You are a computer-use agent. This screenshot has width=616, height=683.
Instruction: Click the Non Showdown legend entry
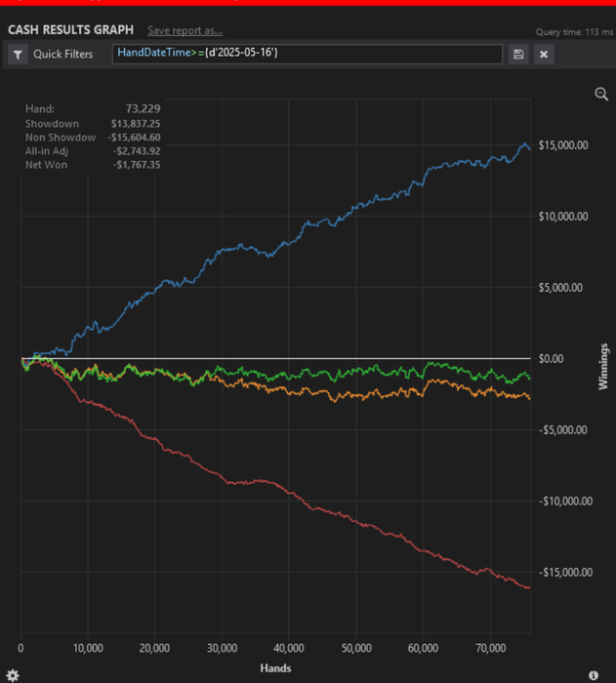(x=61, y=138)
